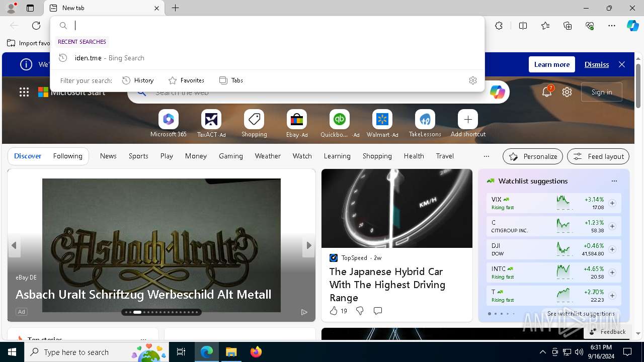Click Learn more on banner
This screenshot has width=644, height=362.
point(552,64)
